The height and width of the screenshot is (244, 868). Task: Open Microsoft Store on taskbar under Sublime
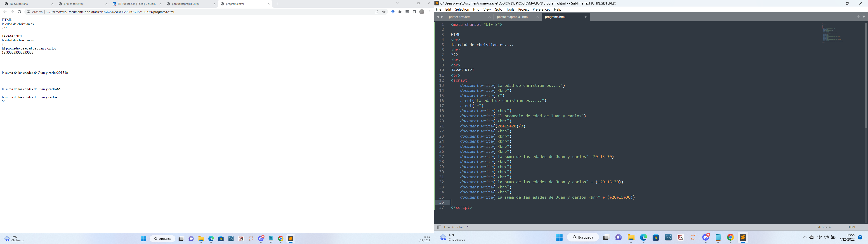pos(656,238)
